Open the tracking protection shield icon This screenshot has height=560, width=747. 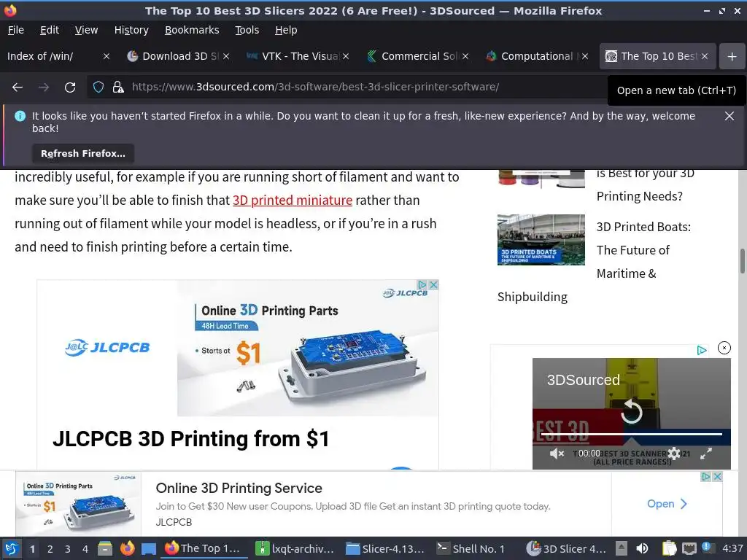[98, 87]
